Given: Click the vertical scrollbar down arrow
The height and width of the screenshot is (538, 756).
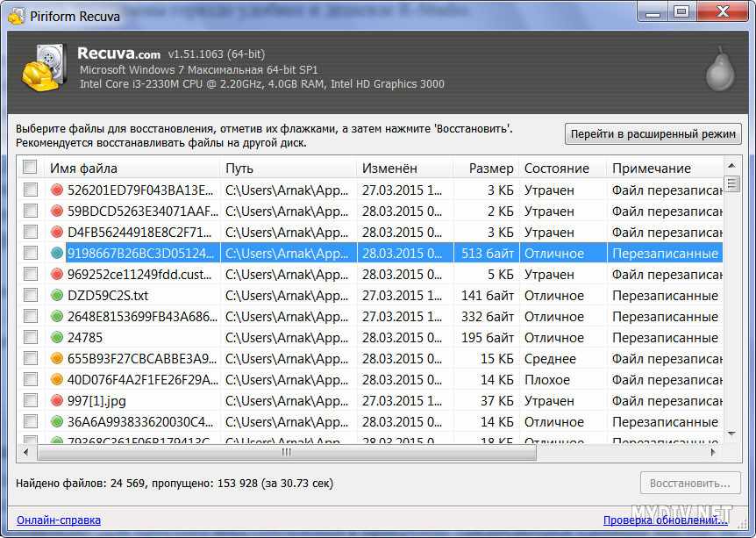Looking at the screenshot, I should [x=731, y=434].
